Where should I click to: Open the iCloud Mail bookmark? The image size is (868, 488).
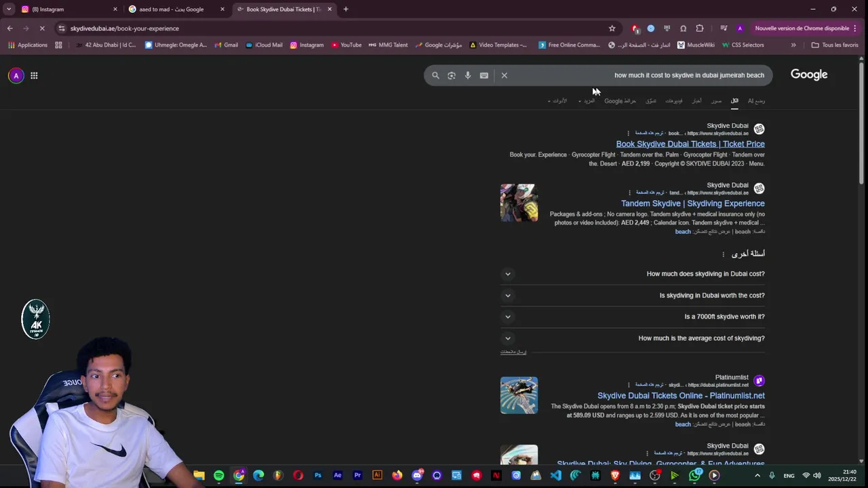[x=264, y=45]
